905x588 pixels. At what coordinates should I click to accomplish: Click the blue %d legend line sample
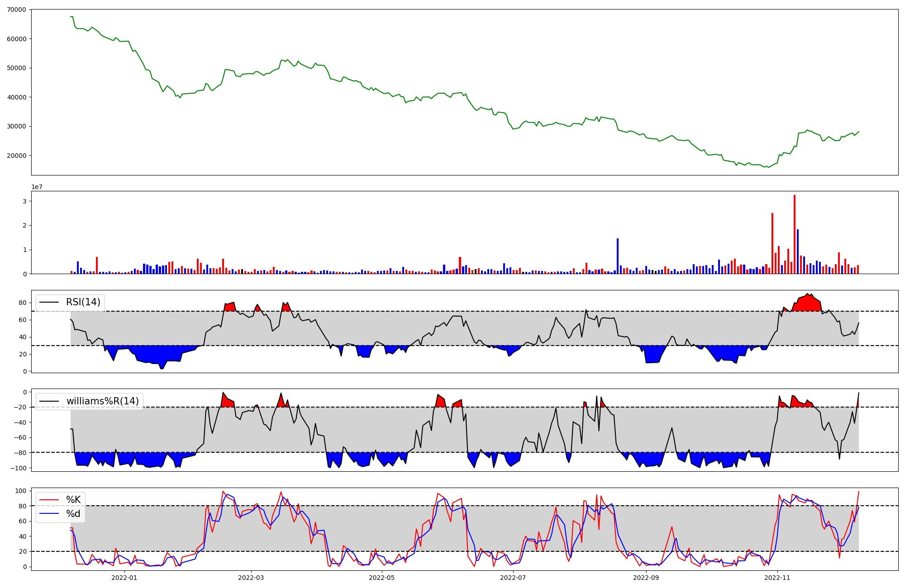49,514
